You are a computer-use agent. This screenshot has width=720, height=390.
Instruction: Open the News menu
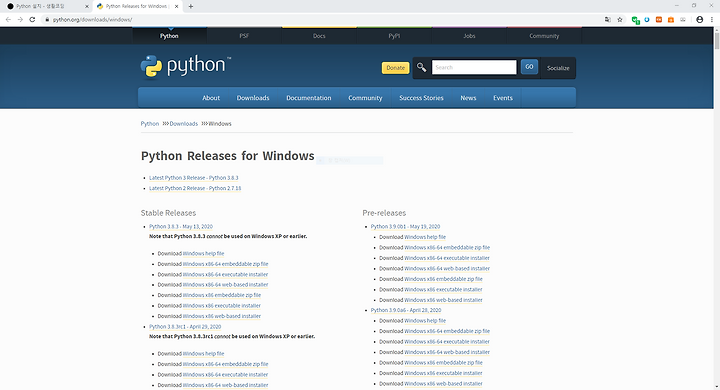tap(468, 98)
